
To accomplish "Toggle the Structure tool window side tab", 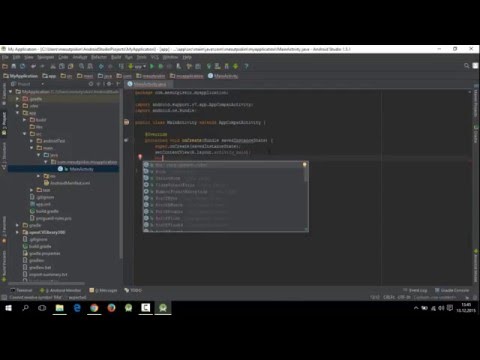I will point(4,155).
